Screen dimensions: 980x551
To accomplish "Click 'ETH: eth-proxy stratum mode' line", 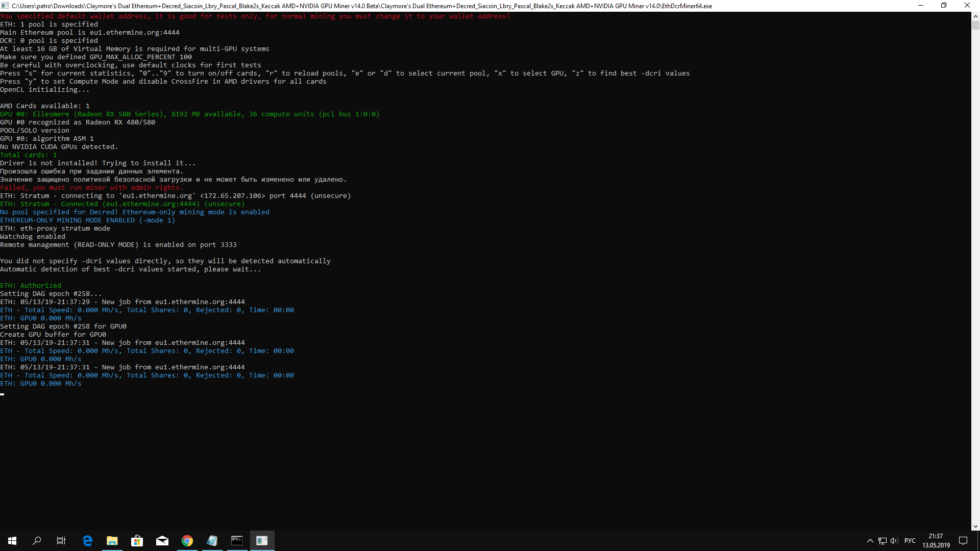I will (55, 229).
